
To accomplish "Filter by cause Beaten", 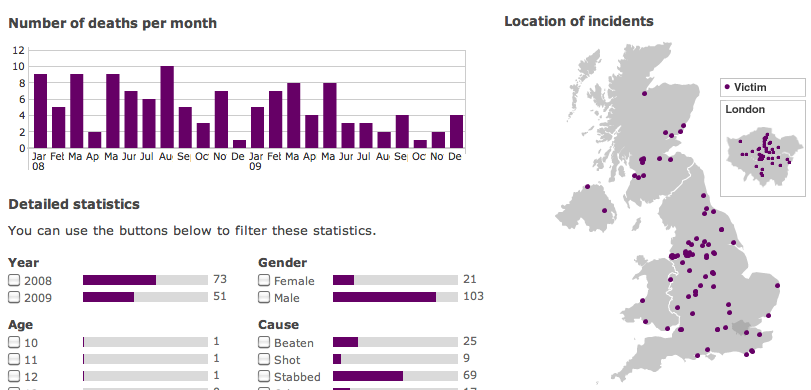I will [x=264, y=342].
